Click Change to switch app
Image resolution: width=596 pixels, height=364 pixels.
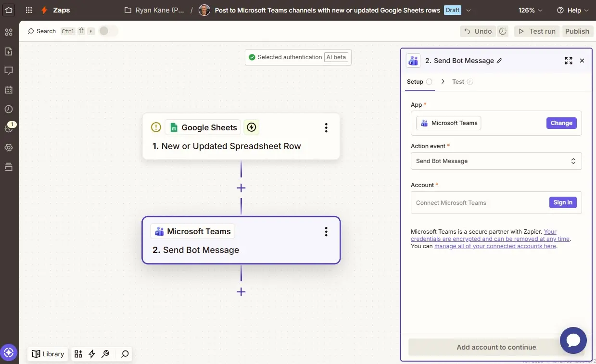pos(561,123)
